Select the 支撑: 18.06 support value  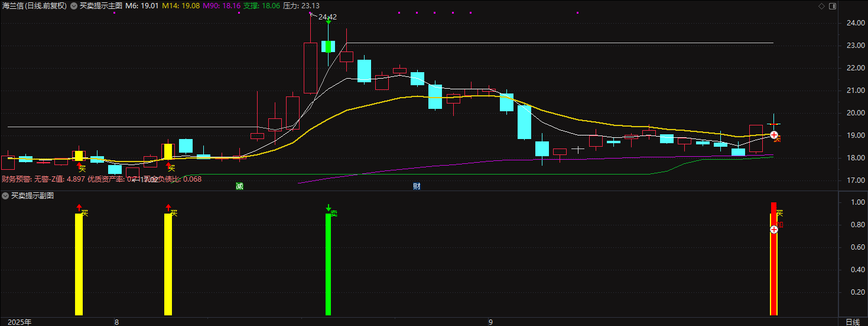click(262, 6)
